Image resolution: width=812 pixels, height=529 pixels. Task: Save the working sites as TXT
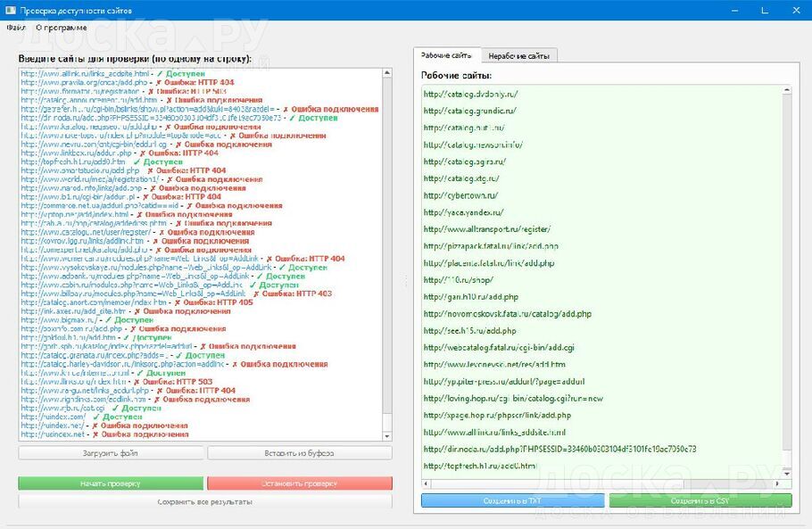[x=511, y=500]
